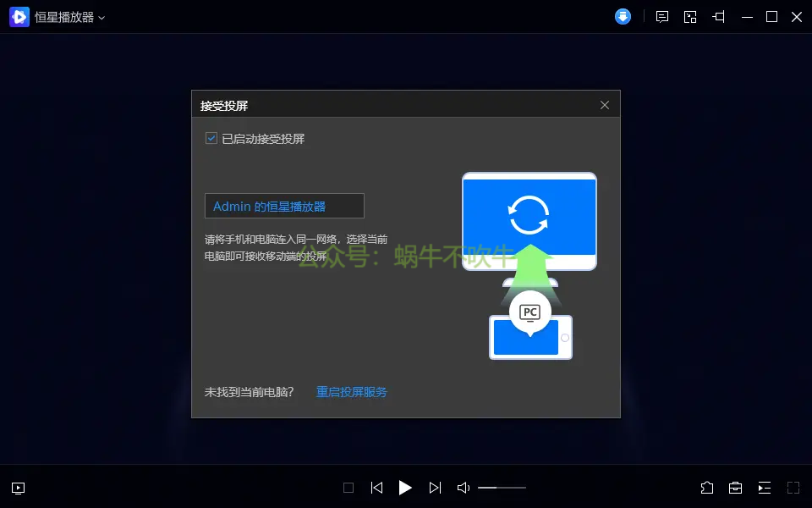Mute the volume speaker icon
812x508 pixels.
(463, 488)
